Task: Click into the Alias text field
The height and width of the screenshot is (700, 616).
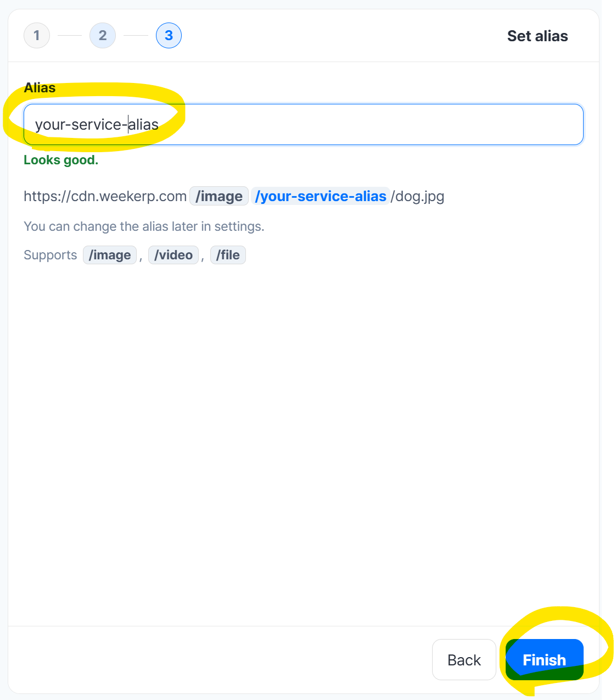Action: coord(303,125)
